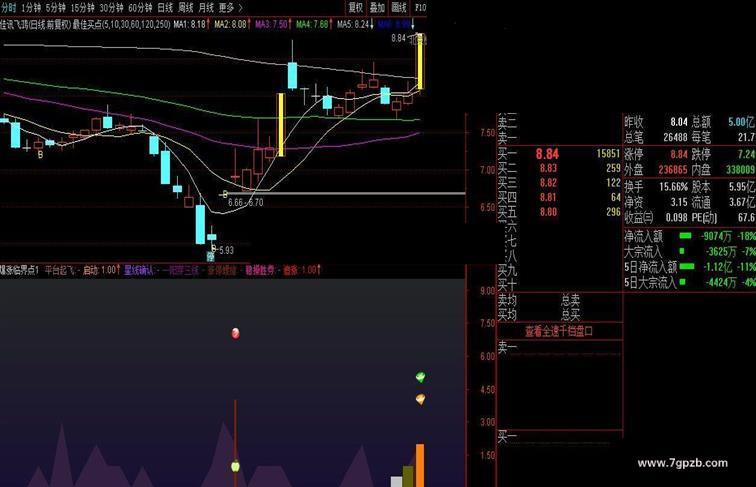Click the 昨收 value 8.04

[679, 122]
